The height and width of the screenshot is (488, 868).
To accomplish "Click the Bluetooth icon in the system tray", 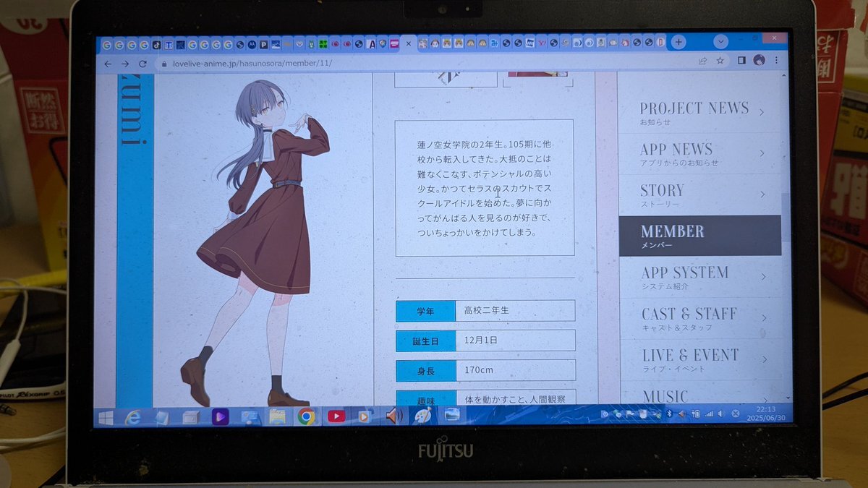I will click(671, 413).
